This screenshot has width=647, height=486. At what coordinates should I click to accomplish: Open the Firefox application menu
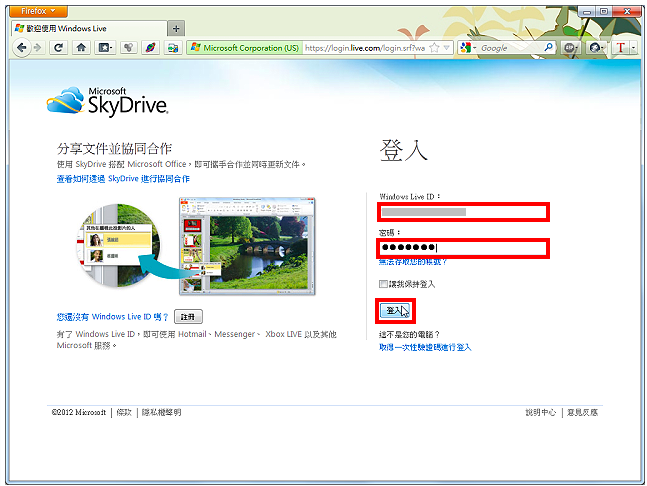coord(38,11)
